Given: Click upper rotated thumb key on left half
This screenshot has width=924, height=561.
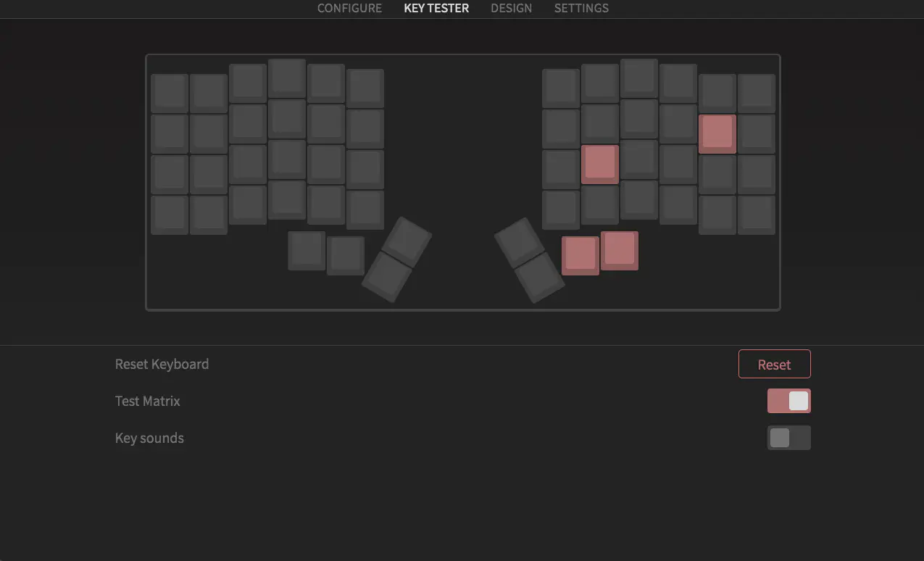Looking at the screenshot, I should 407,241.
